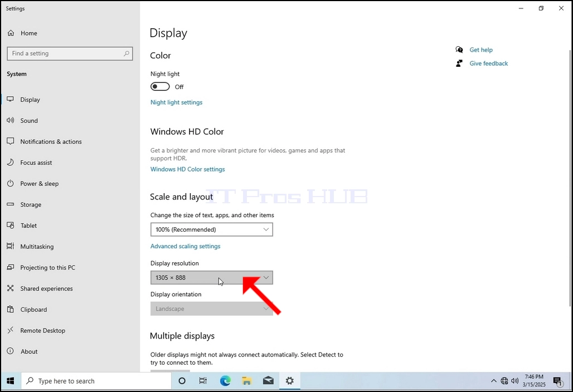Open Cortana circle icon on taskbar
The height and width of the screenshot is (392, 573).
[x=182, y=381]
